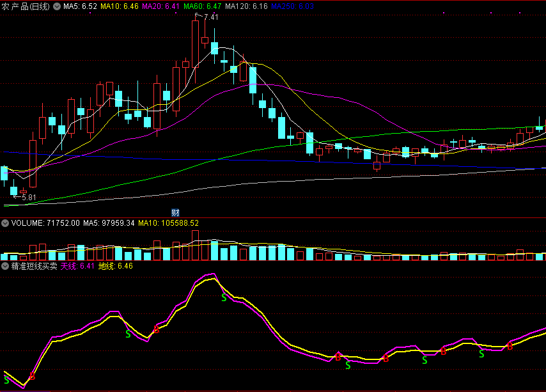
Task: Click the 天线: 6.41 label
Action: (x=77, y=266)
